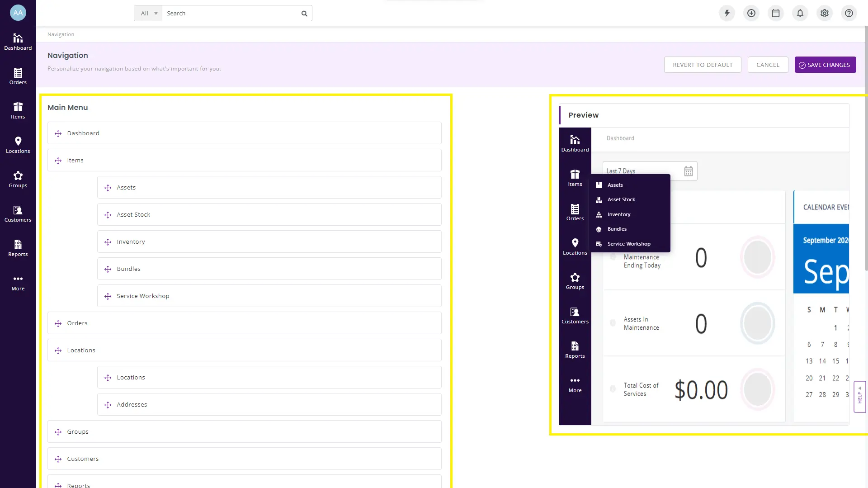Click the Cancel button
The width and height of the screenshot is (868, 488).
768,65
